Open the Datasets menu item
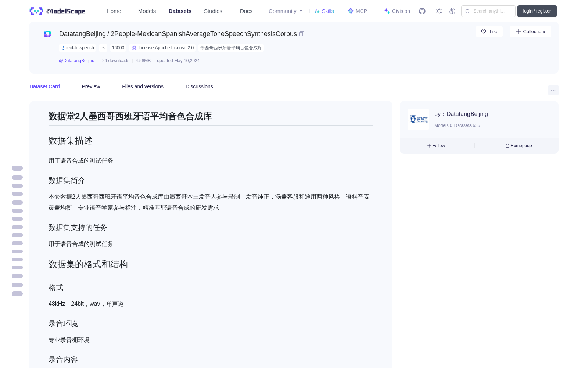Viewport: 588px width, 368px height. [x=180, y=11]
